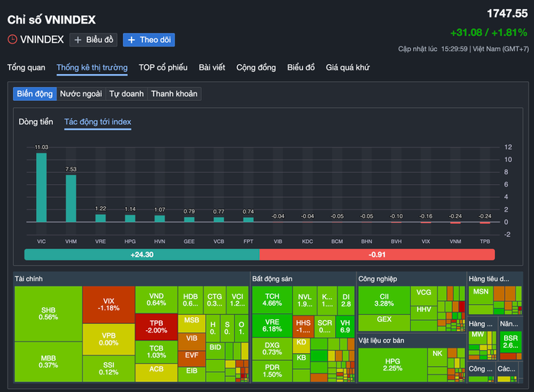Switch to the TOP cổ phiếu tab

pos(163,67)
